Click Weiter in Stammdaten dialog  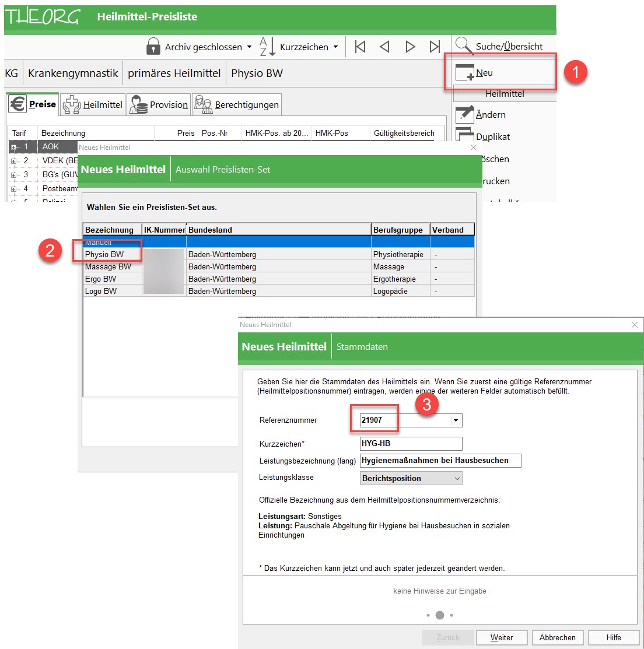pos(502,637)
